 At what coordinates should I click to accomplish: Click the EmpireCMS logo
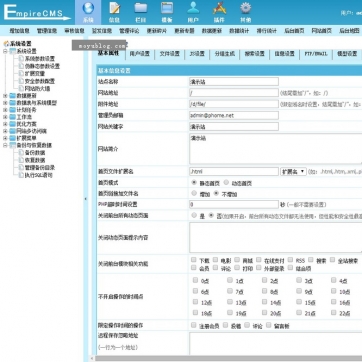tap(37, 13)
